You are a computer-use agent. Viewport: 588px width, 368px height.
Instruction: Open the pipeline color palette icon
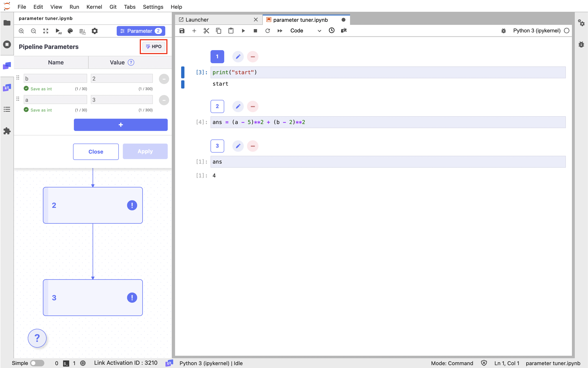70,31
